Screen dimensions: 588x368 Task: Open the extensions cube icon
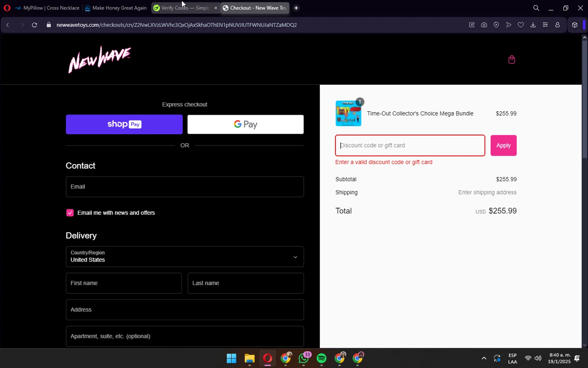pyautogui.click(x=575, y=25)
